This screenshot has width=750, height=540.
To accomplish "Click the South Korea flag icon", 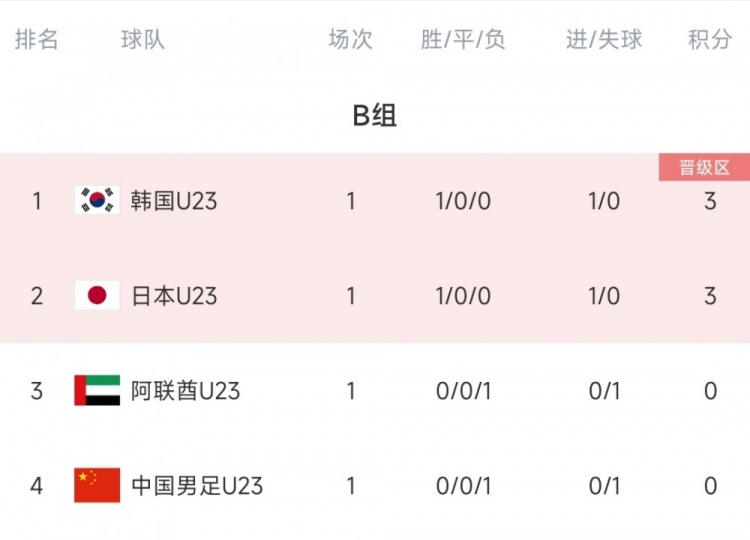I will pyautogui.click(x=97, y=200).
